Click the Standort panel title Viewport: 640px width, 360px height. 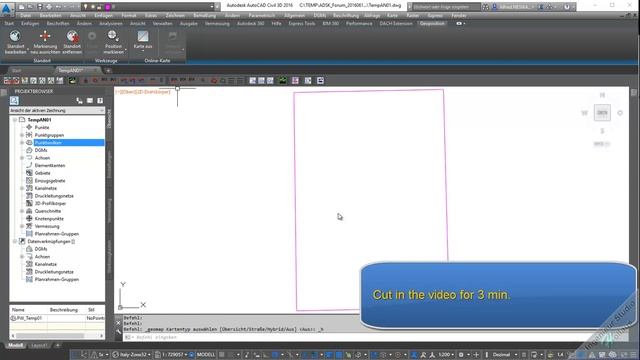[x=42, y=60]
